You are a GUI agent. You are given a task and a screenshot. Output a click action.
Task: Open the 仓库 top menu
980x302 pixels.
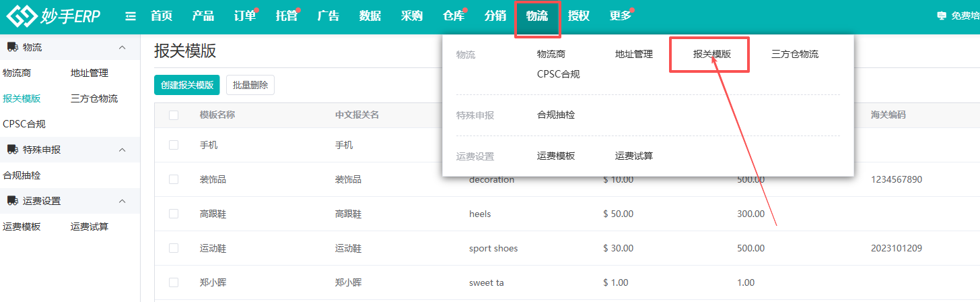point(454,16)
